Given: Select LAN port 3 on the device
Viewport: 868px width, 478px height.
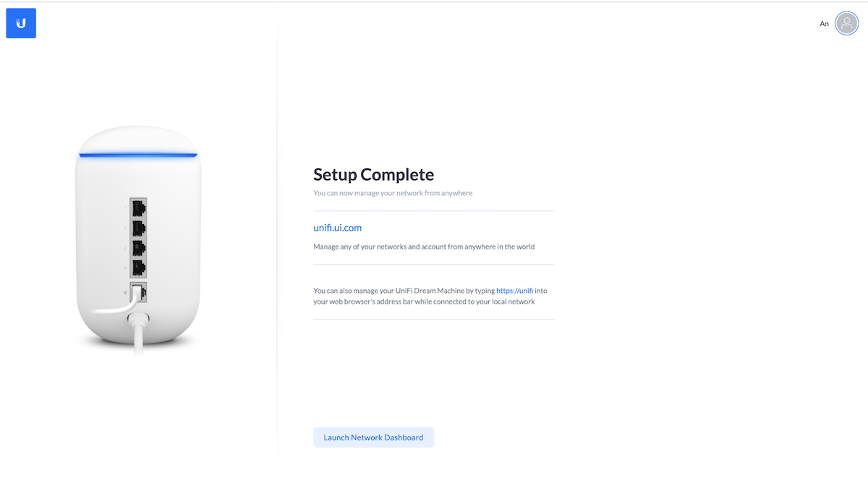Looking at the screenshot, I should pos(137,249).
